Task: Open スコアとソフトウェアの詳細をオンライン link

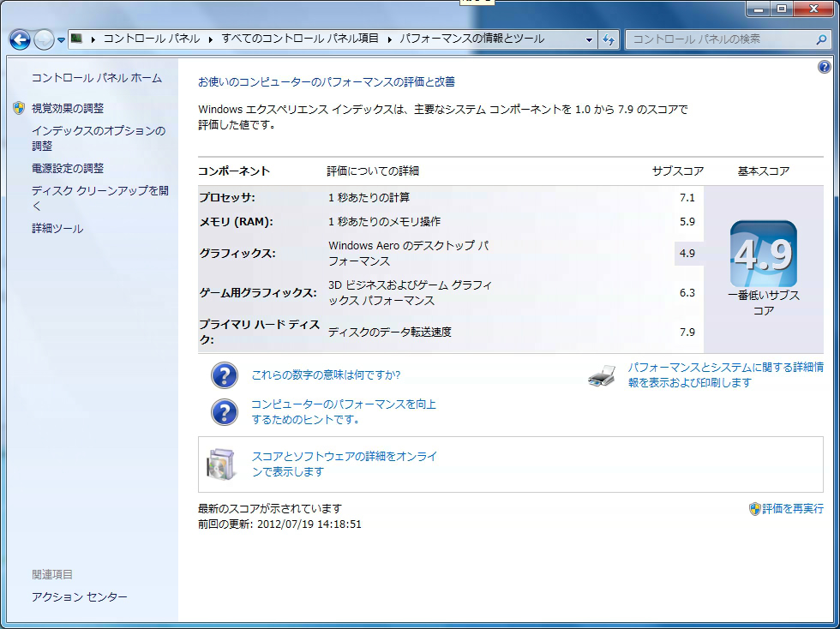Action: (345, 464)
